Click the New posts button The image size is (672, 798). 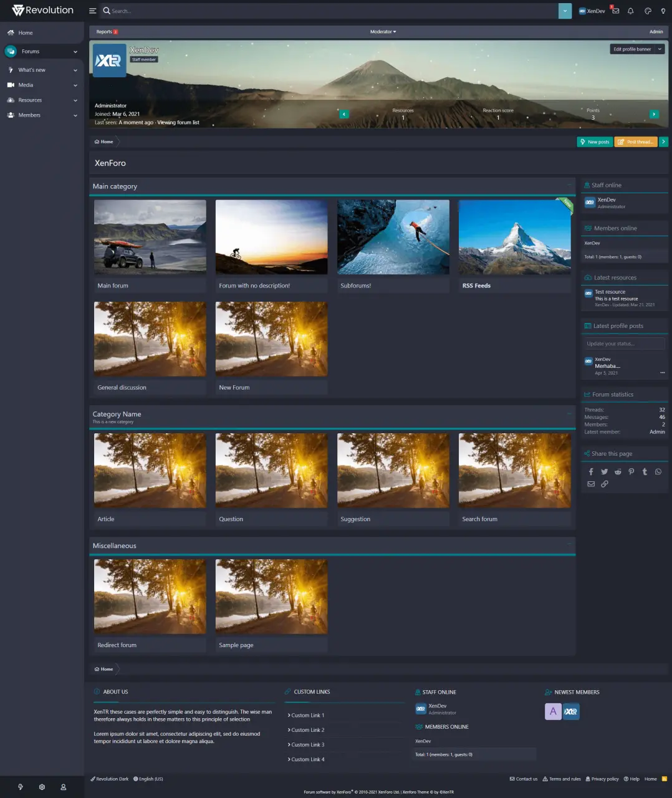click(594, 142)
